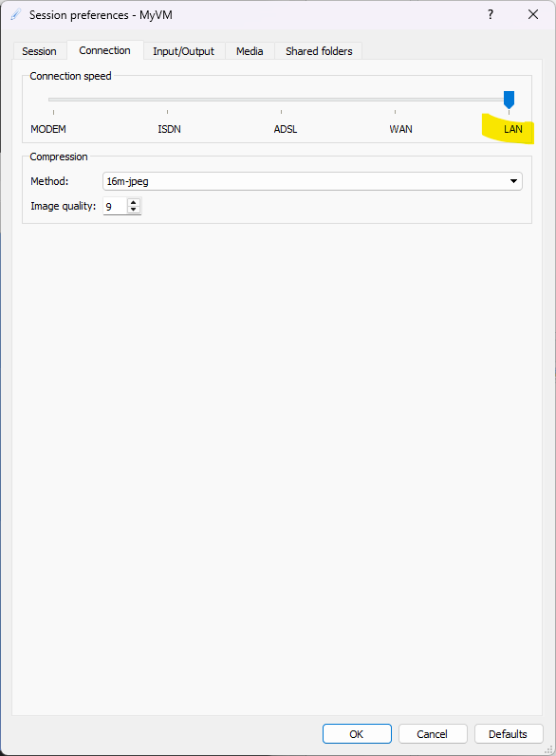Close the Session preferences dialog
The image size is (556, 756).
point(533,14)
